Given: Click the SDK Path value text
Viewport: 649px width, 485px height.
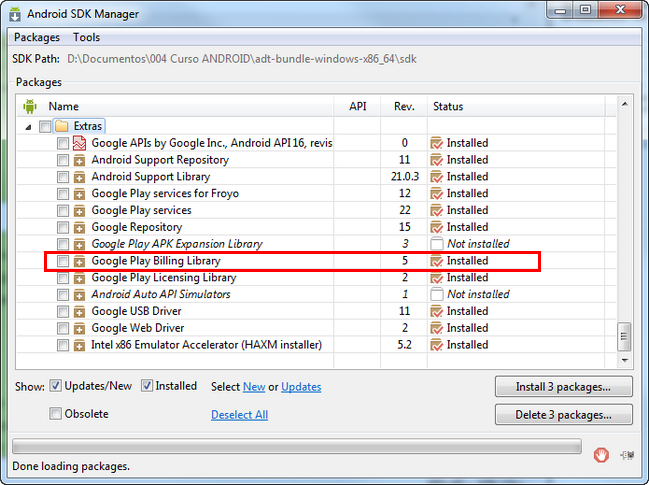Looking at the screenshot, I should [242, 59].
